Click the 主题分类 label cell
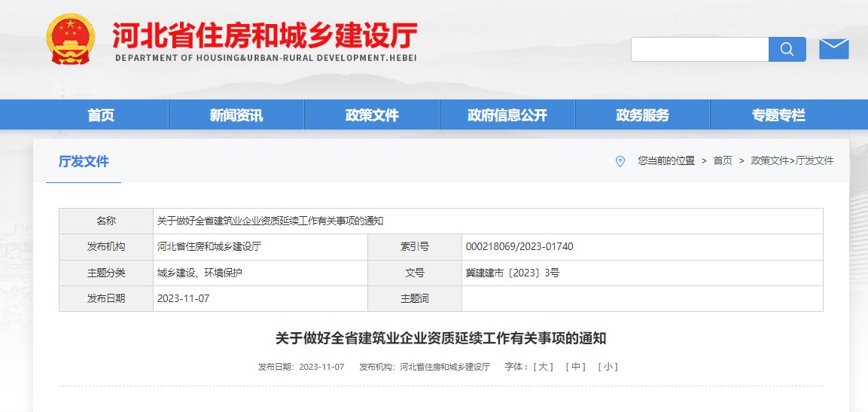Viewport: 868px width, 412px height. [106, 273]
